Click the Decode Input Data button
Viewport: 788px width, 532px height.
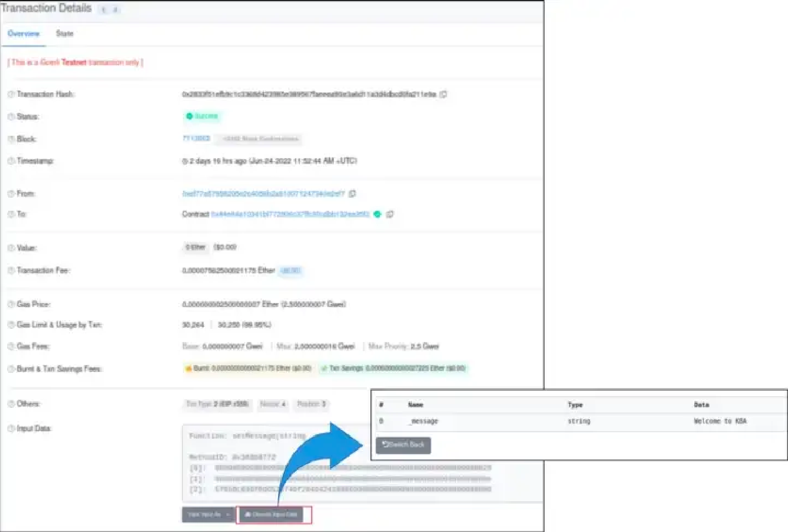point(271,515)
